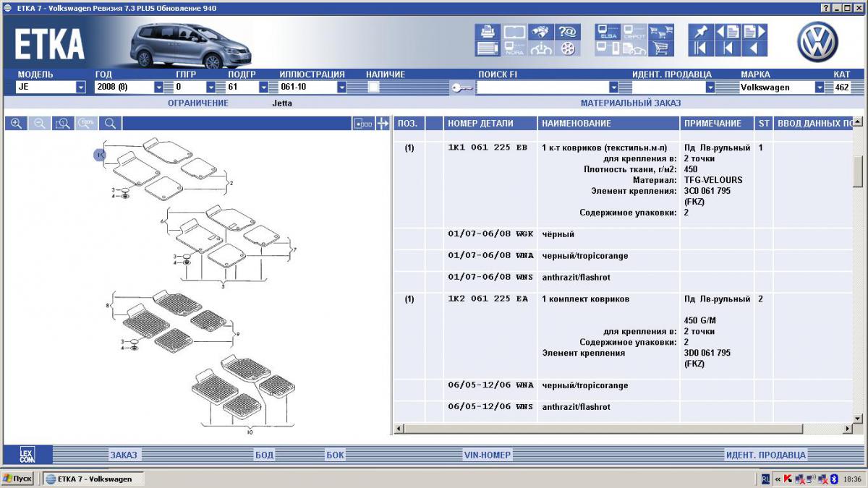Click the binoculars search icon

point(540,32)
